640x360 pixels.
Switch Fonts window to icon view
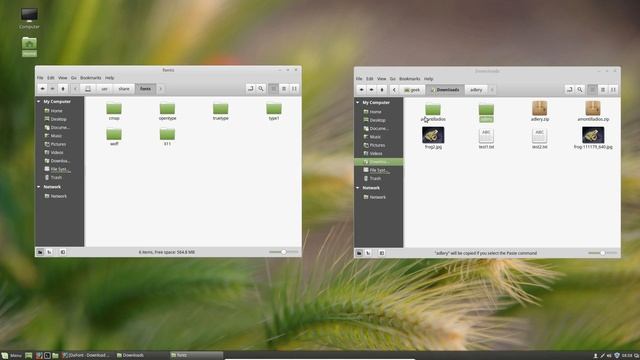273,89
